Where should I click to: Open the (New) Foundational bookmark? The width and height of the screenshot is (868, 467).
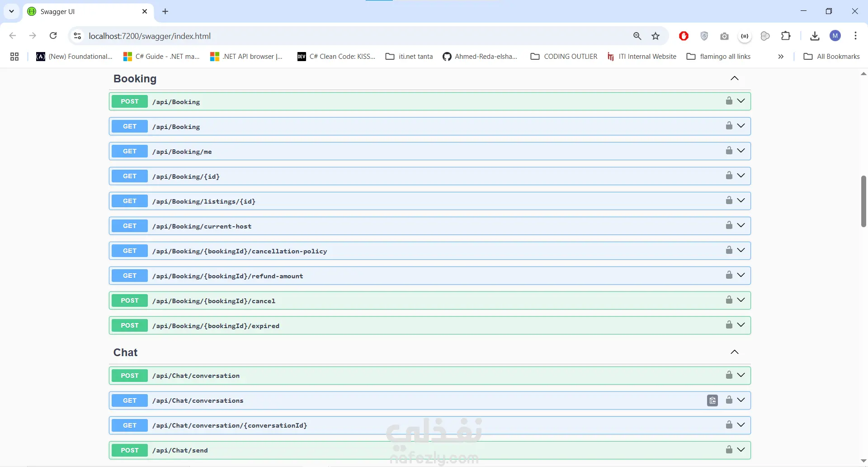tap(75, 57)
